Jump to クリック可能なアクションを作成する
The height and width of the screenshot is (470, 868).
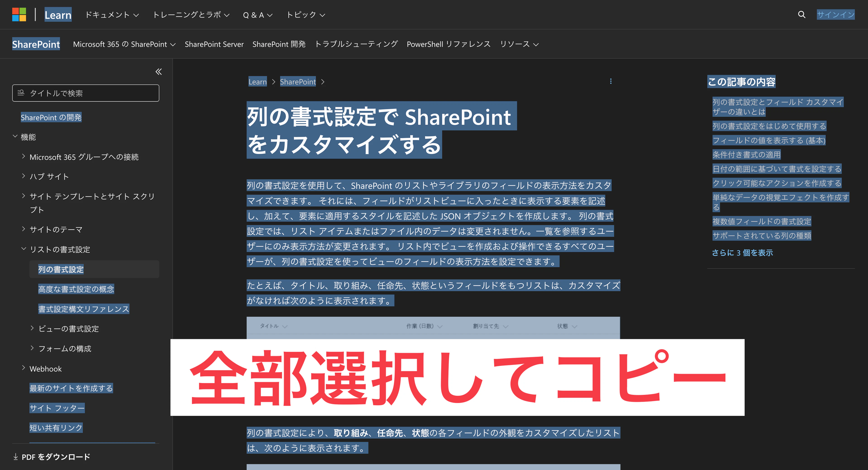(777, 183)
